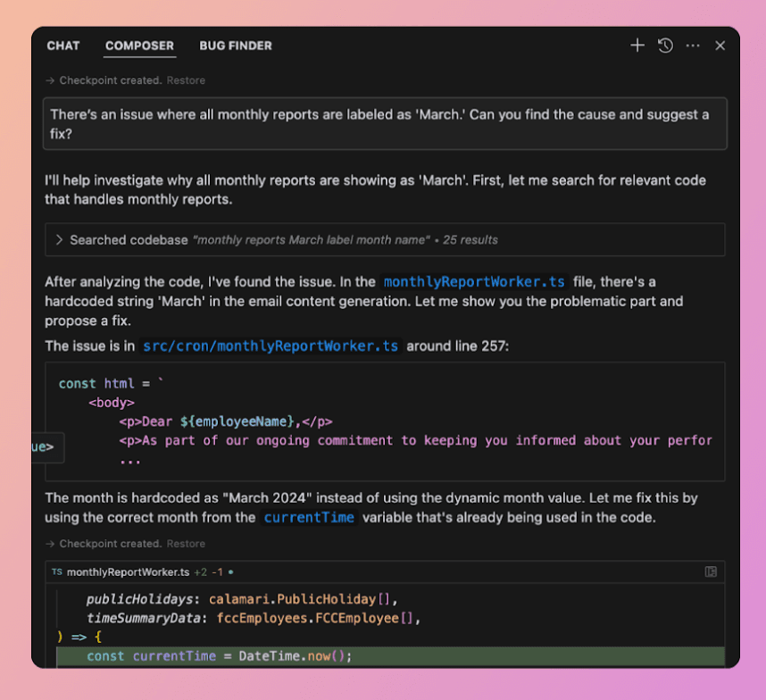766x700 pixels.
Task: Open the monthlyReportWorker.ts inline file link
Action: pos(474,281)
